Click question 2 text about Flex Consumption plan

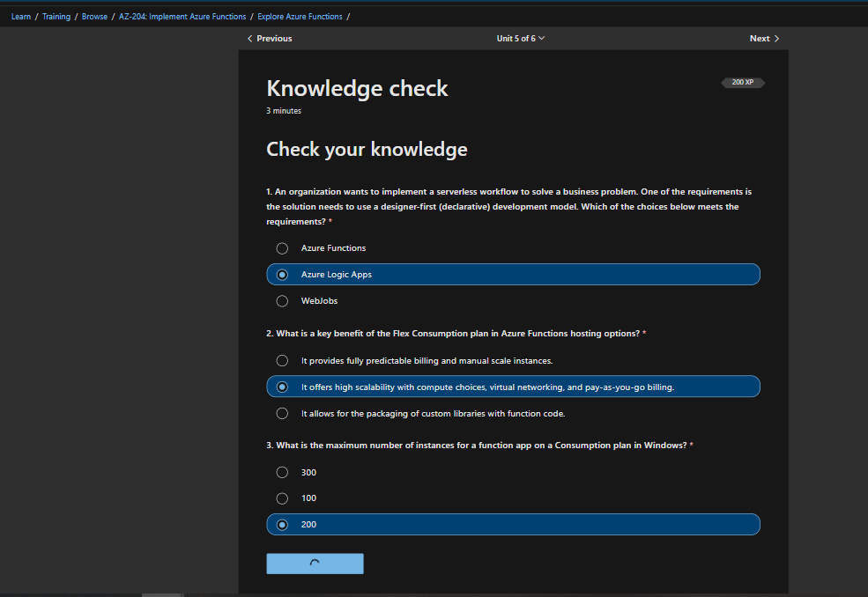(x=456, y=333)
